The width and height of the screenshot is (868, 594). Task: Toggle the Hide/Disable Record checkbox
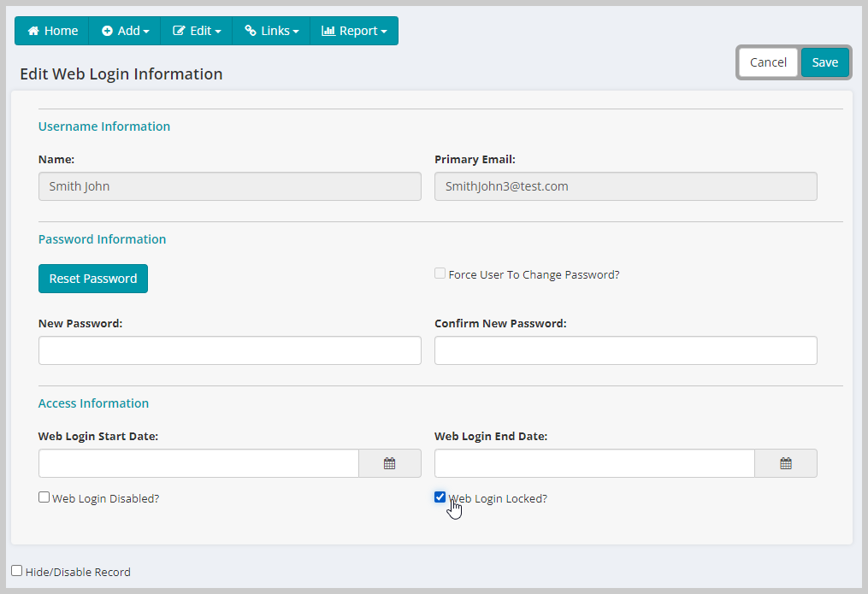click(16, 571)
